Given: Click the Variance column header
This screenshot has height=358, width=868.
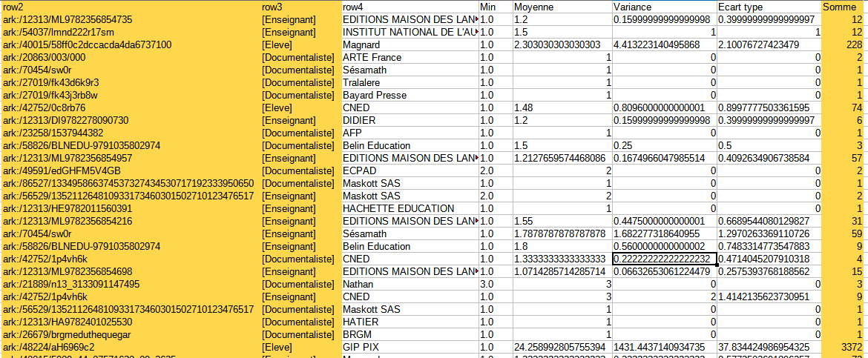Looking at the screenshot, I should pyautogui.click(x=663, y=7).
